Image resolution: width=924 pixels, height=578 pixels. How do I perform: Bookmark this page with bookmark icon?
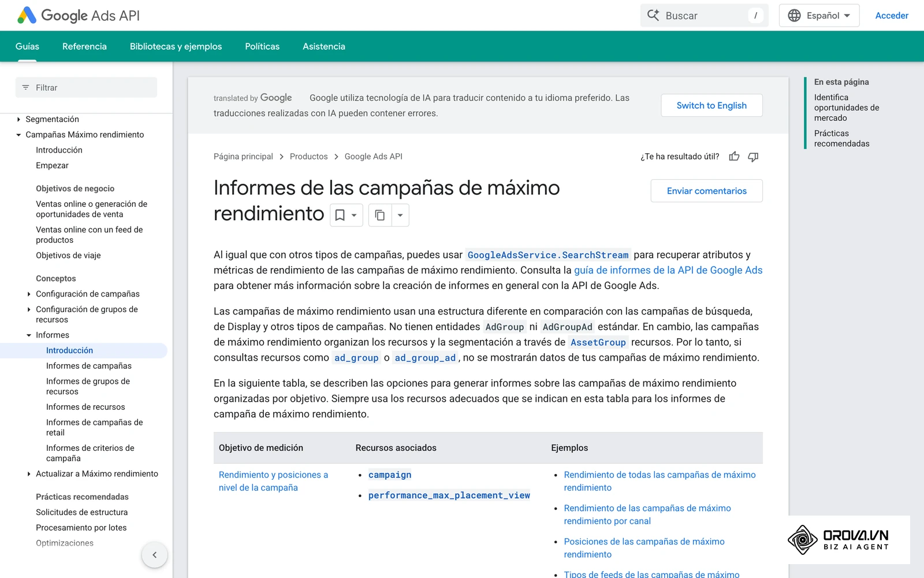(340, 215)
